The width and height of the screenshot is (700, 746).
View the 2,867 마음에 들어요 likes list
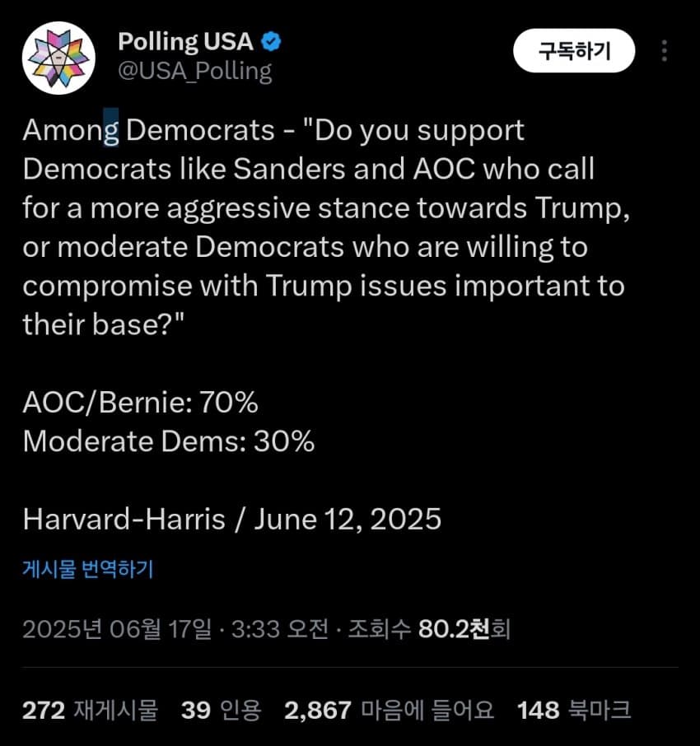click(390, 710)
